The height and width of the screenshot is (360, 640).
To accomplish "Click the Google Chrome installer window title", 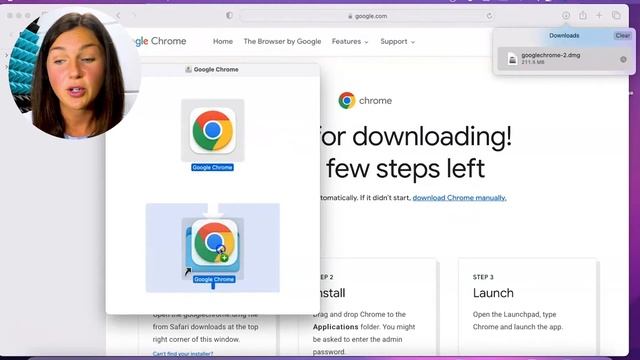I will (x=216, y=70).
